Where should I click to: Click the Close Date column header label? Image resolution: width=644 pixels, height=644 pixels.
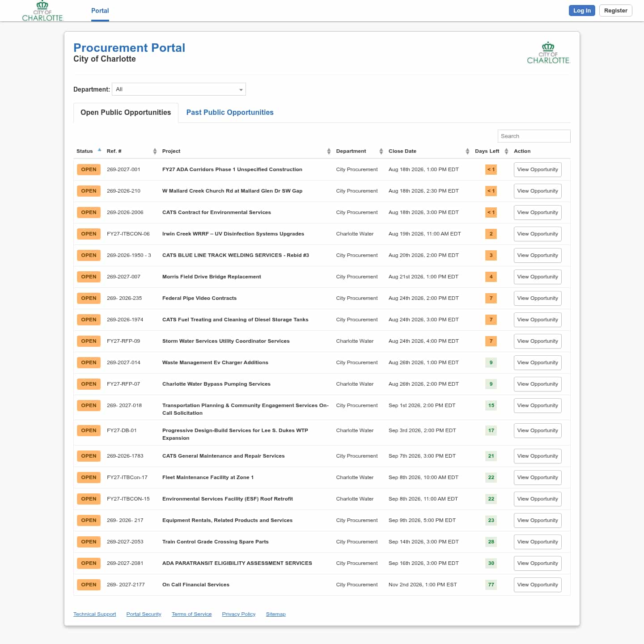coord(402,151)
